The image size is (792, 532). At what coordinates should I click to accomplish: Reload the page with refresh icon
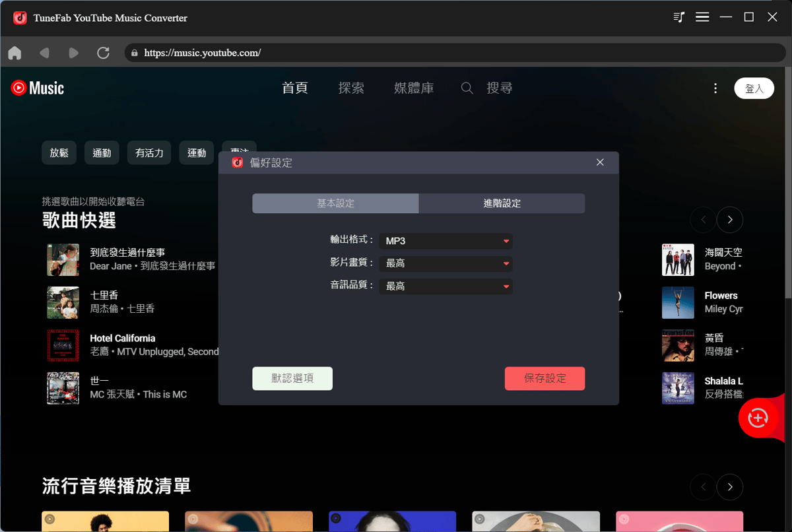(x=103, y=52)
